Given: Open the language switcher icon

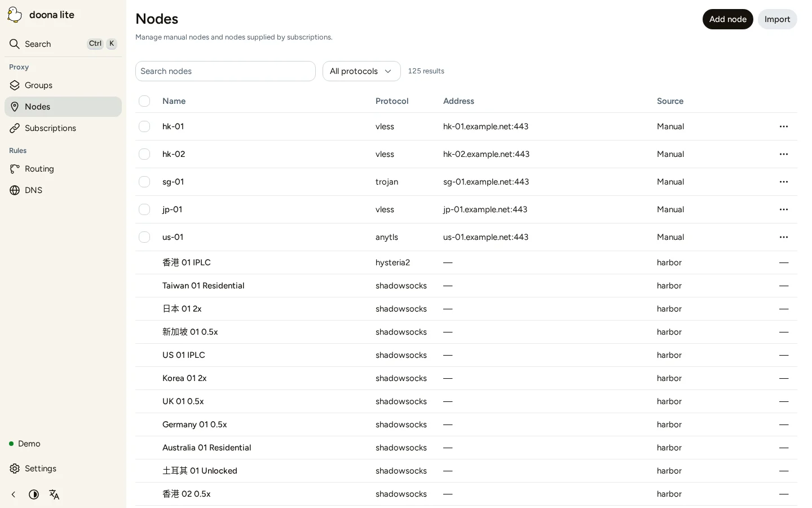Looking at the screenshot, I should pos(54,494).
